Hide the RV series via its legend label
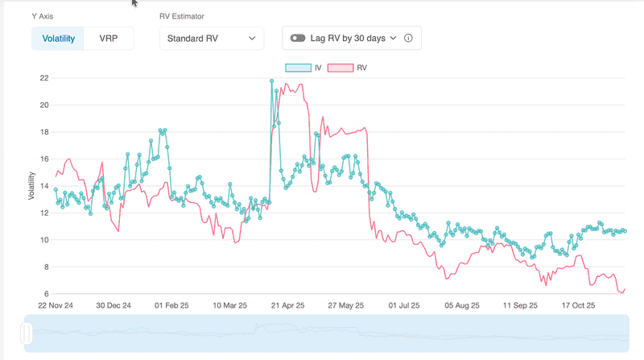Screen dimensions: 644x360 click(x=362, y=68)
